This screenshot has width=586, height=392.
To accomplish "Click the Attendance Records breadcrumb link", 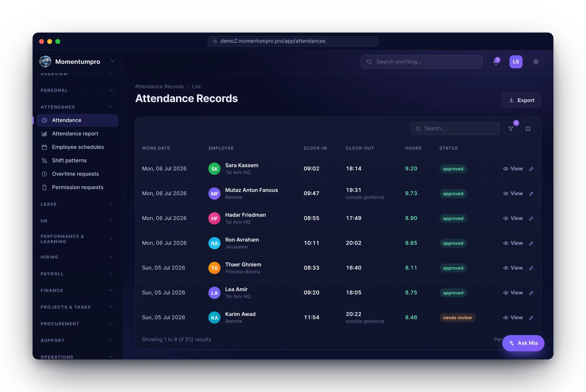I will (x=159, y=87).
